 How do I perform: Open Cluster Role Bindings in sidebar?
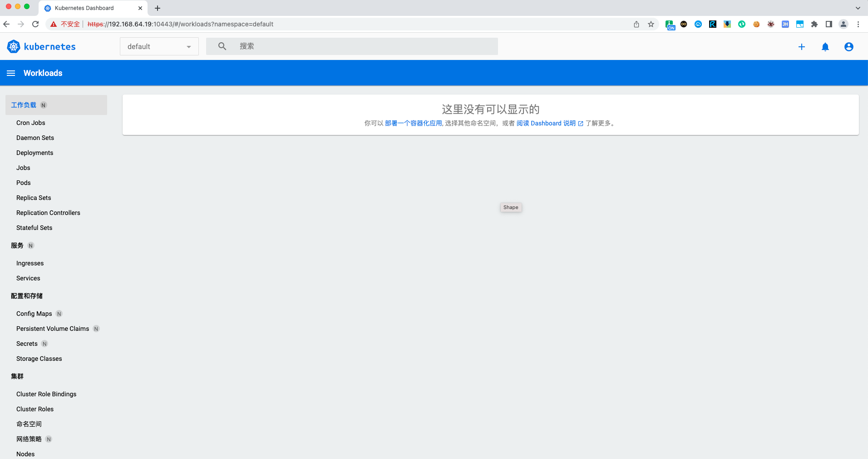[x=46, y=394]
